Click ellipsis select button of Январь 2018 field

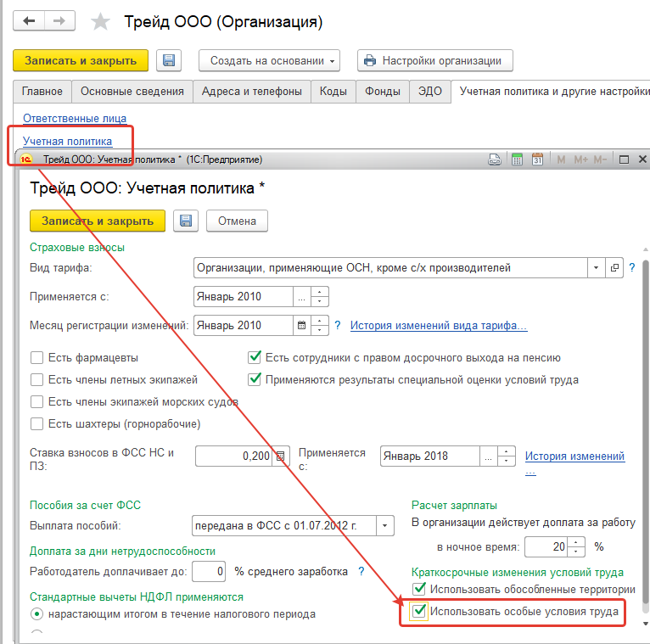(x=488, y=456)
